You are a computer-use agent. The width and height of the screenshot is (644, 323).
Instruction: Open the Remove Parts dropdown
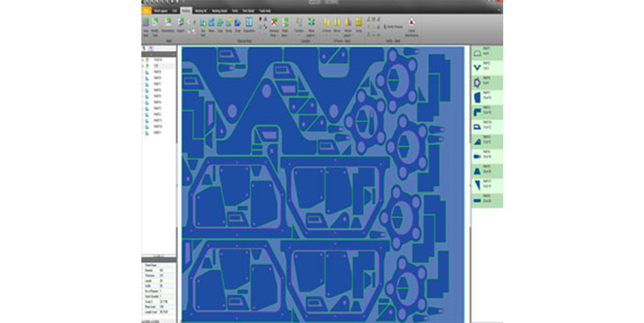pos(274,27)
